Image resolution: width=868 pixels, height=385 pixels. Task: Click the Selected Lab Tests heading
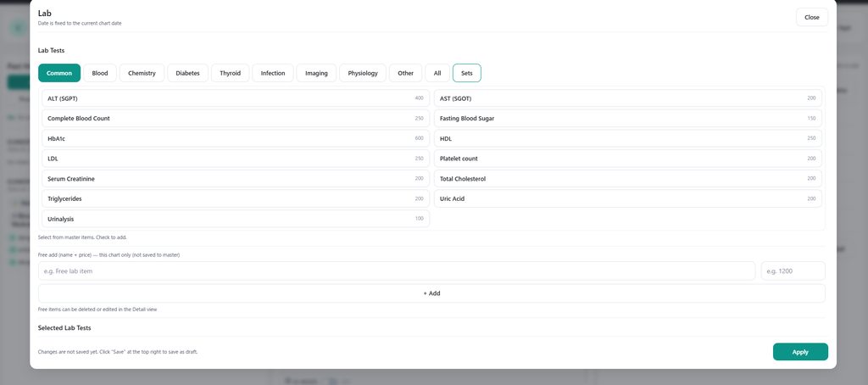click(x=64, y=328)
